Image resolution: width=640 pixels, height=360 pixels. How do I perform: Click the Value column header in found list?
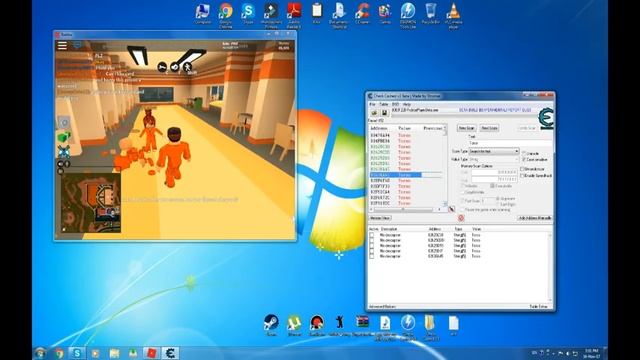[404, 128]
